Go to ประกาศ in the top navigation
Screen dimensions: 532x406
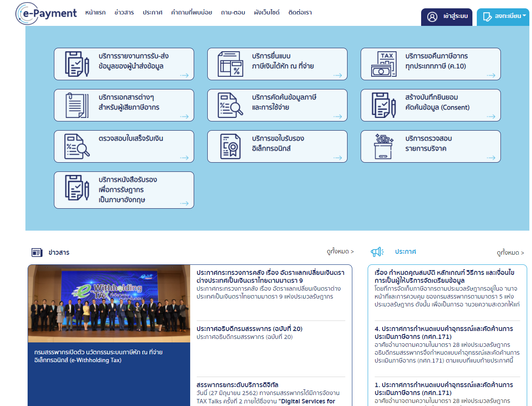click(x=153, y=13)
